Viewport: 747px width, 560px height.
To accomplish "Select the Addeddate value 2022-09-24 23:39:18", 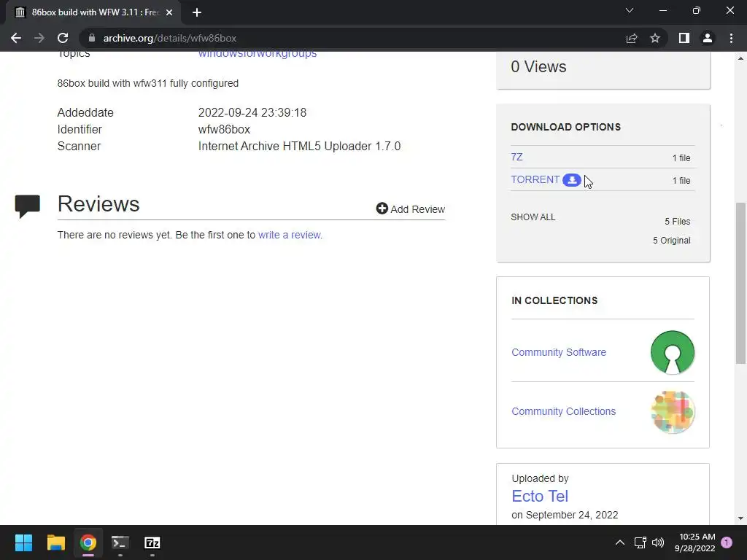I will click(x=252, y=113).
